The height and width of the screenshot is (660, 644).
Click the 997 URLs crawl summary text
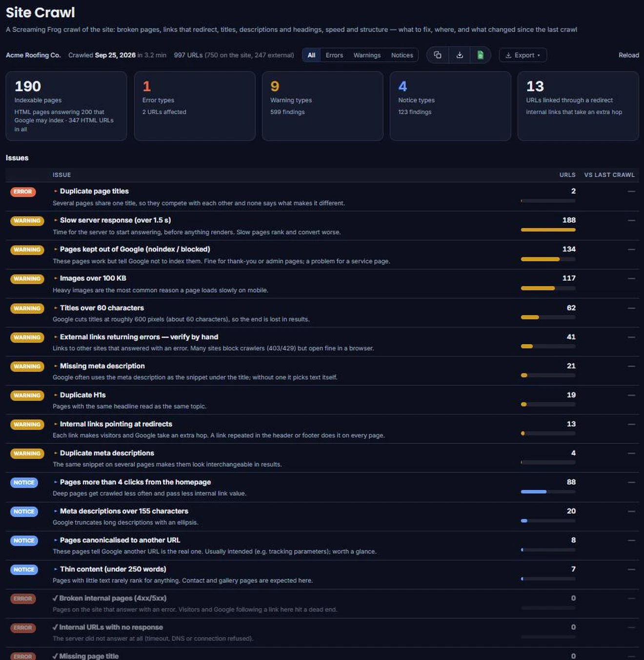tap(234, 55)
